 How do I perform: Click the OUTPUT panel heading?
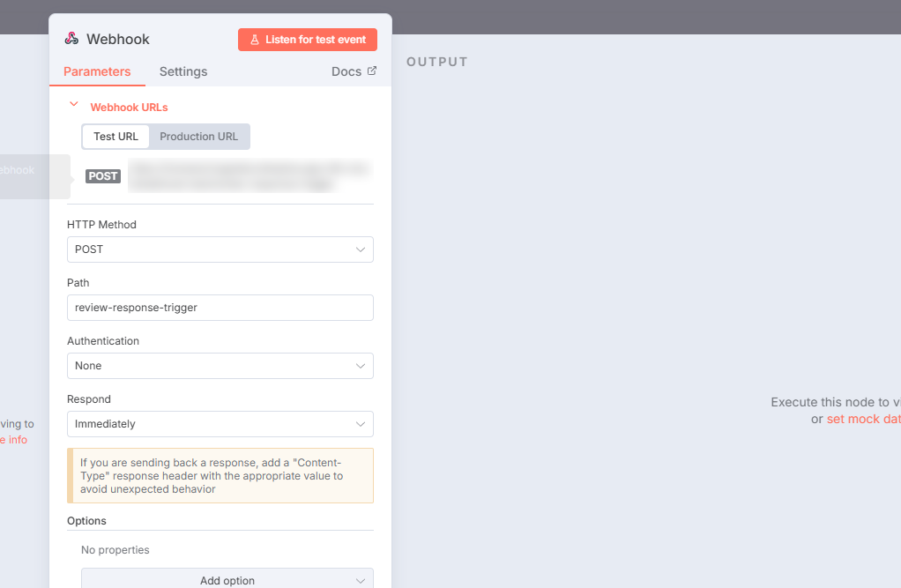tap(436, 63)
